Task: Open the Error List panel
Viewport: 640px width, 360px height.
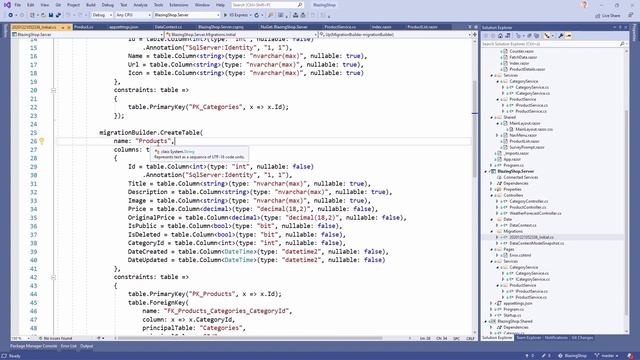Action: point(69,347)
